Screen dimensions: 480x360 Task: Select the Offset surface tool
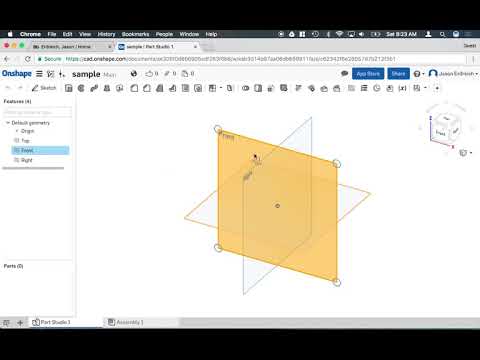click(x=351, y=88)
